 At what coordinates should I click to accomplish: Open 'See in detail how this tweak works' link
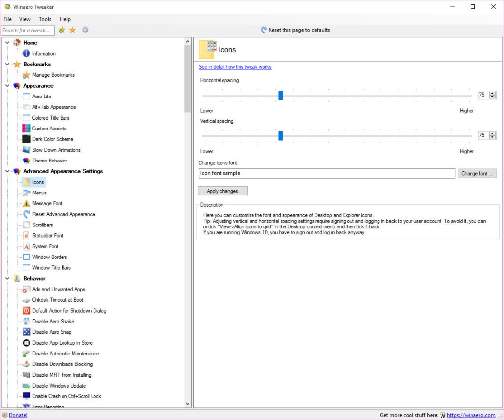click(235, 67)
